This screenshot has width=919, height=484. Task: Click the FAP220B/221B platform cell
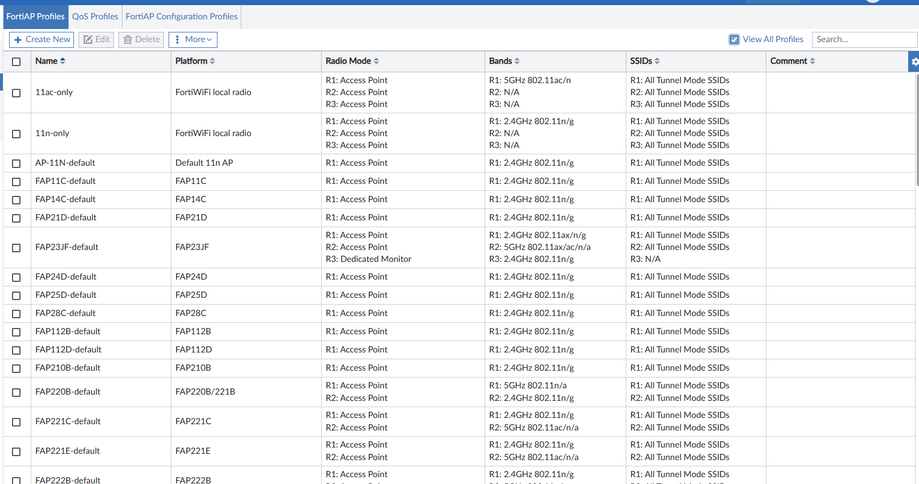tap(205, 391)
